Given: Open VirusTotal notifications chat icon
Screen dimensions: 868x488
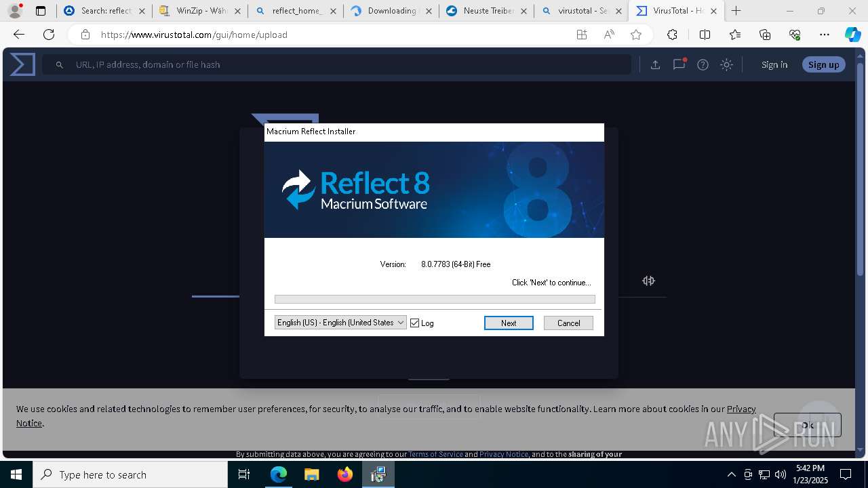Looking at the screenshot, I should (x=679, y=64).
